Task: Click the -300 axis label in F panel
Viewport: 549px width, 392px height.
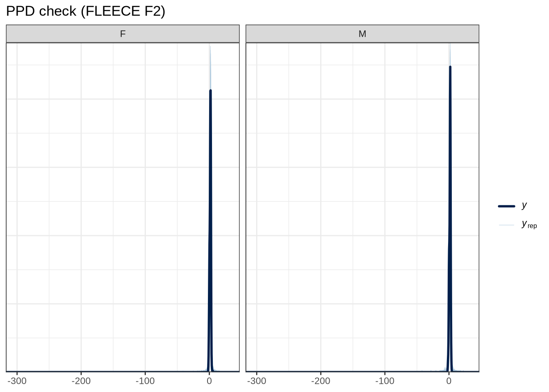Action: (17, 381)
